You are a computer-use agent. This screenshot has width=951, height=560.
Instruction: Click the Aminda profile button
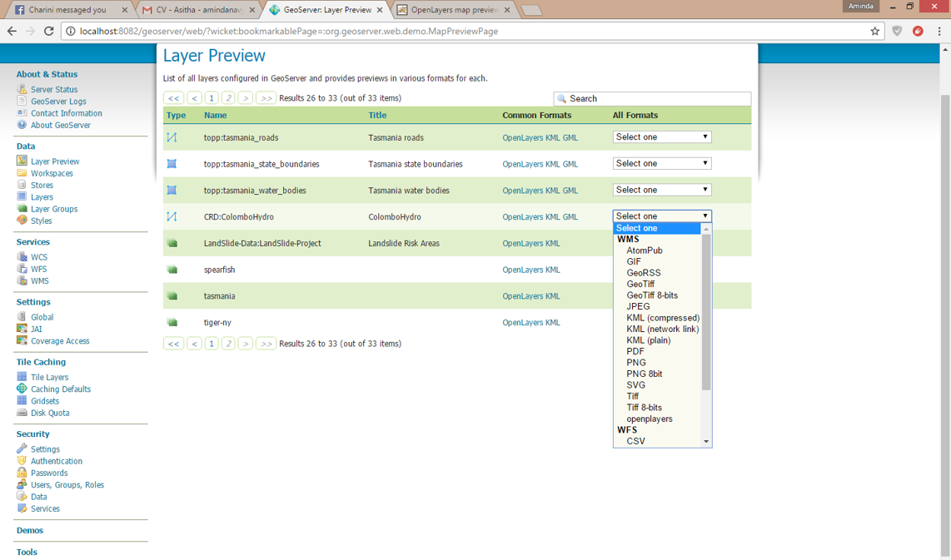[860, 6]
